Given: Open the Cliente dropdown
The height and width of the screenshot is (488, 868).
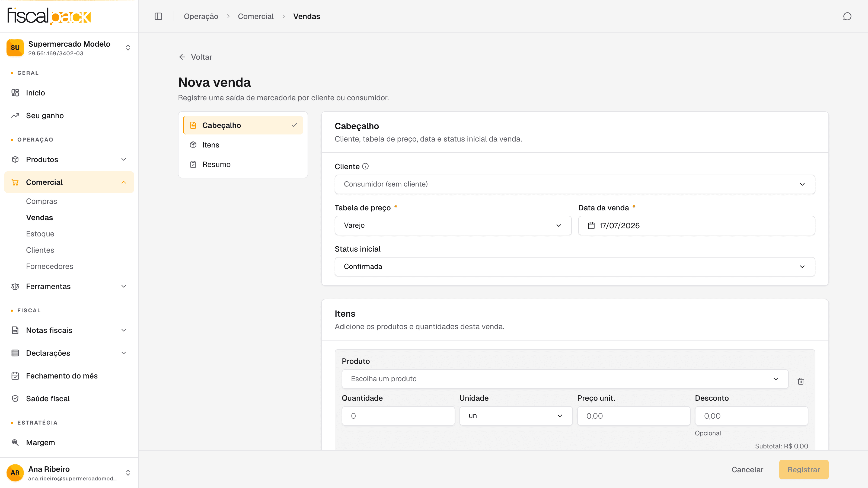Looking at the screenshot, I should [x=575, y=184].
